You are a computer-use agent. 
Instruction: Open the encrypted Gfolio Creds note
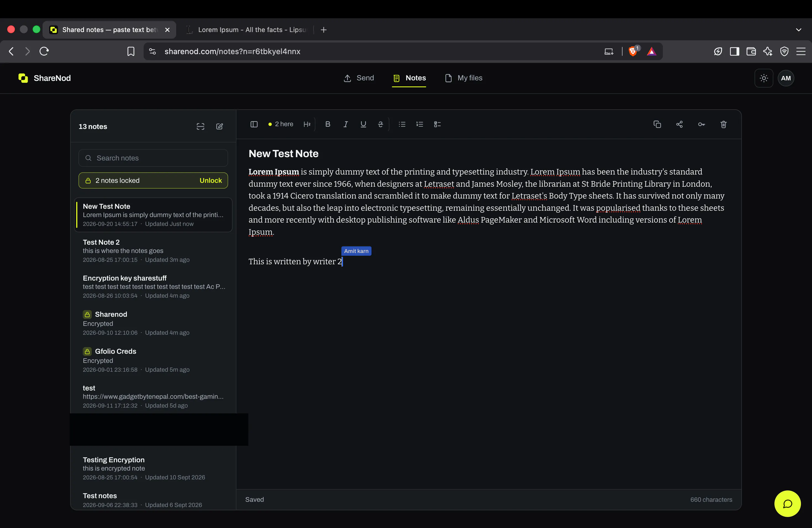(x=153, y=360)
